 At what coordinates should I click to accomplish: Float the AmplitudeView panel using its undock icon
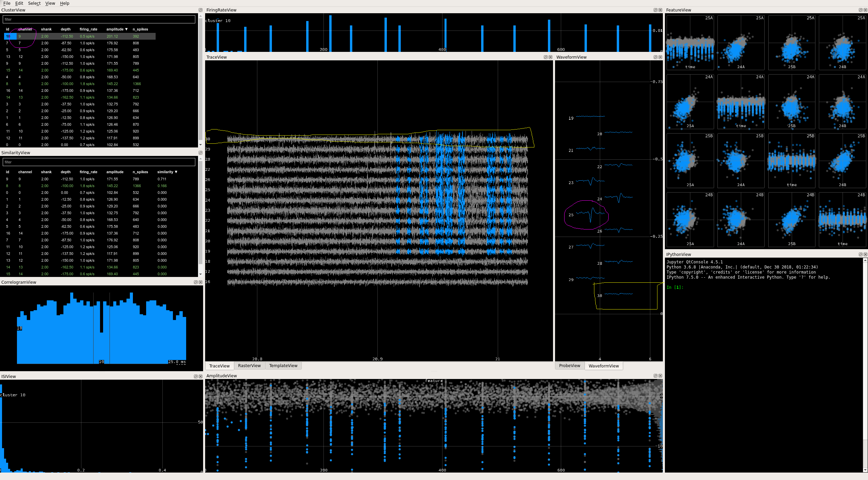point(655,376)
